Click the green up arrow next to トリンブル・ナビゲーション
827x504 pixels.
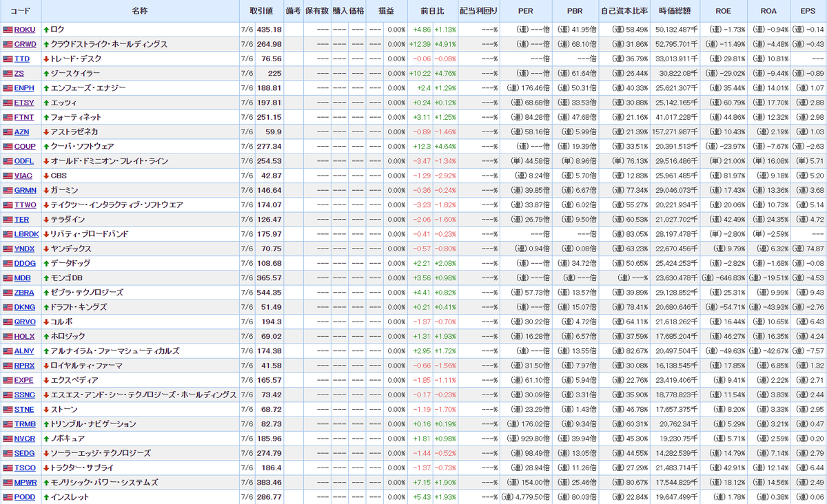pyautogui.click(x=46, y=424)
